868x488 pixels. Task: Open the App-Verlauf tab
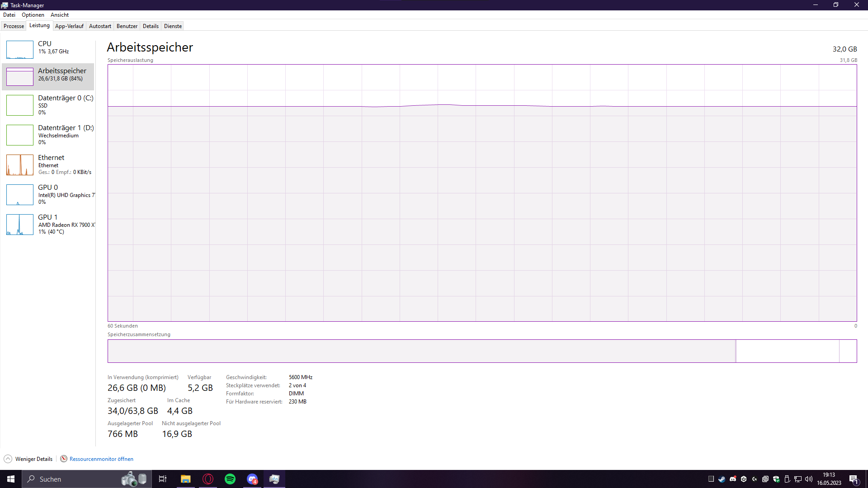click(69, 26)
